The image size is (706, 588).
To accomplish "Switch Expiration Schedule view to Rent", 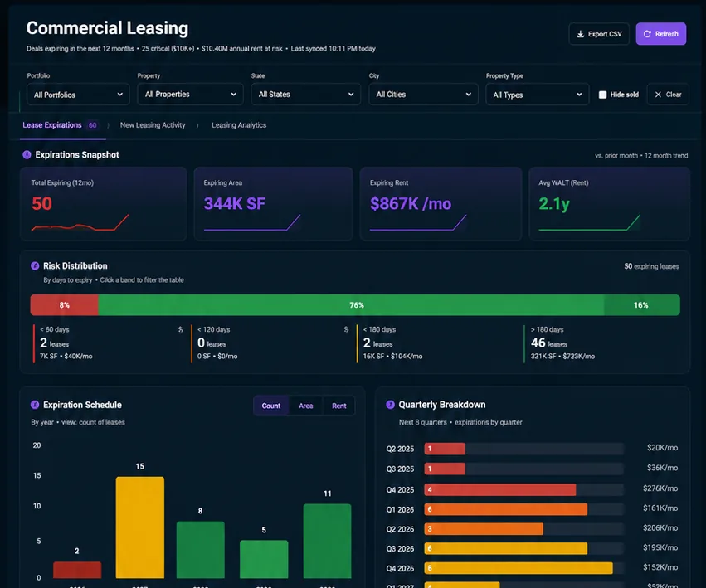I will pyautogui.click(x=339, y=406).
